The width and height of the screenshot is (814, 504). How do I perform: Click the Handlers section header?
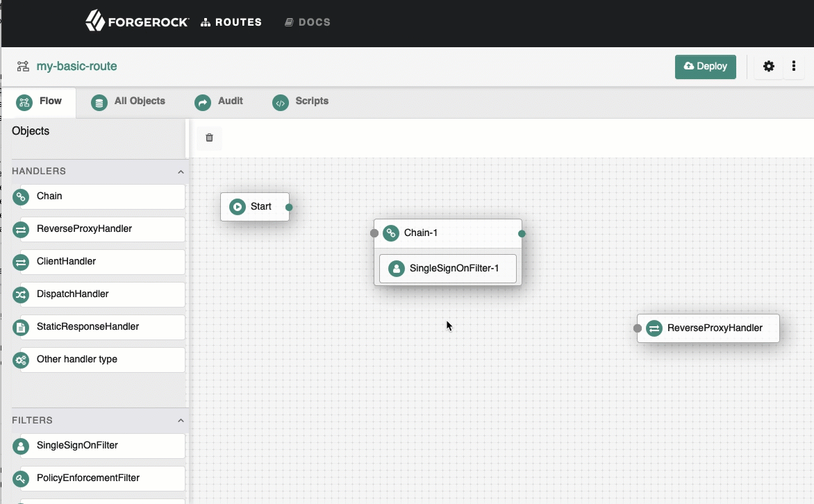click(99, 171)
